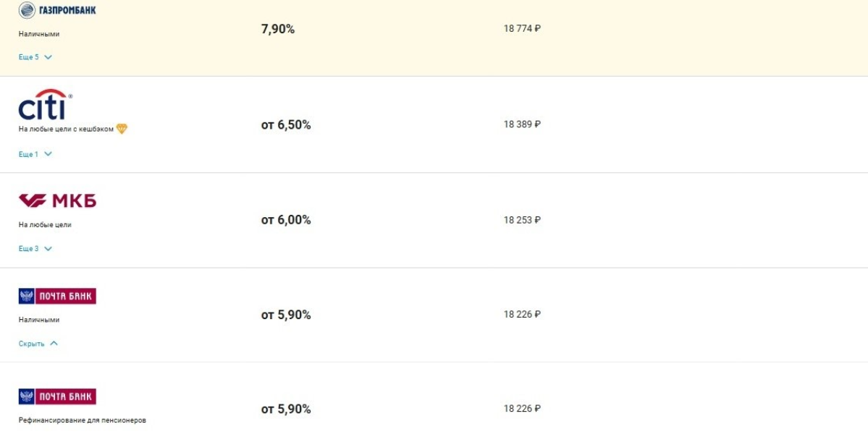Open 'Рефинансирование для пенсионеров' offer
This screenshot has height=445, width=868.
click(x=82, y=420)
